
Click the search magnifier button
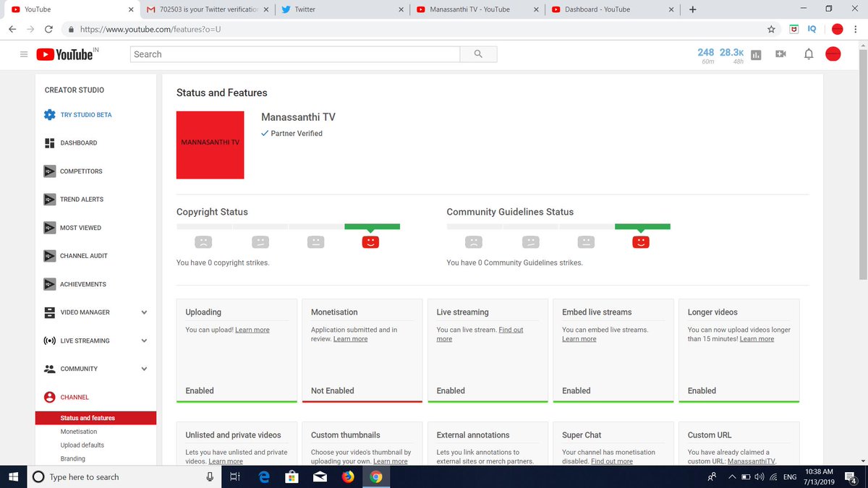point(478,54)
